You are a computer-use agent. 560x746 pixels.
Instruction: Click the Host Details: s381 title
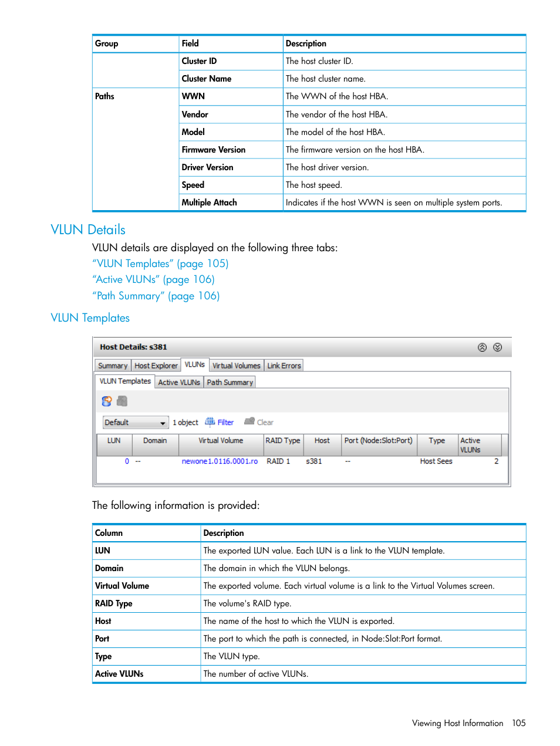(x=133, y=347)
